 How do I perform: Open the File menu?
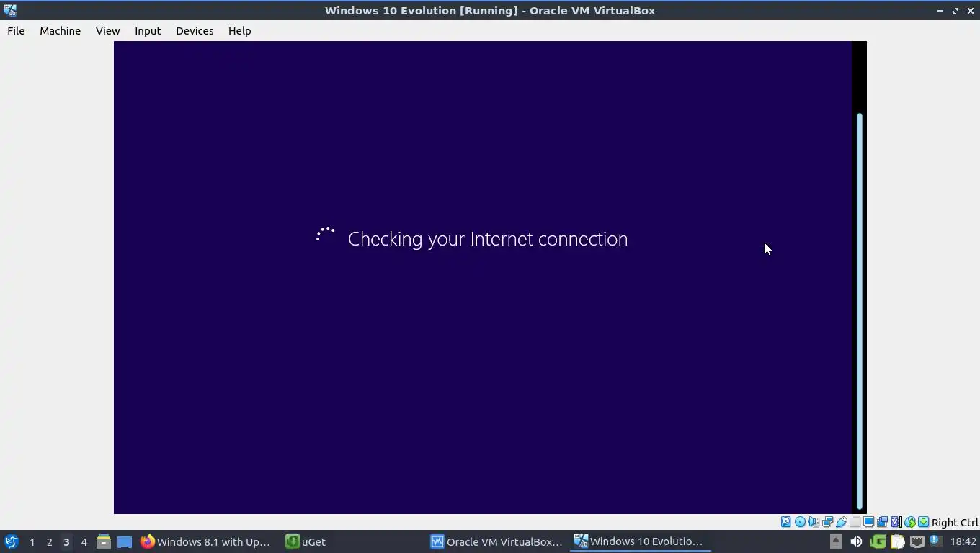(16, 31)
